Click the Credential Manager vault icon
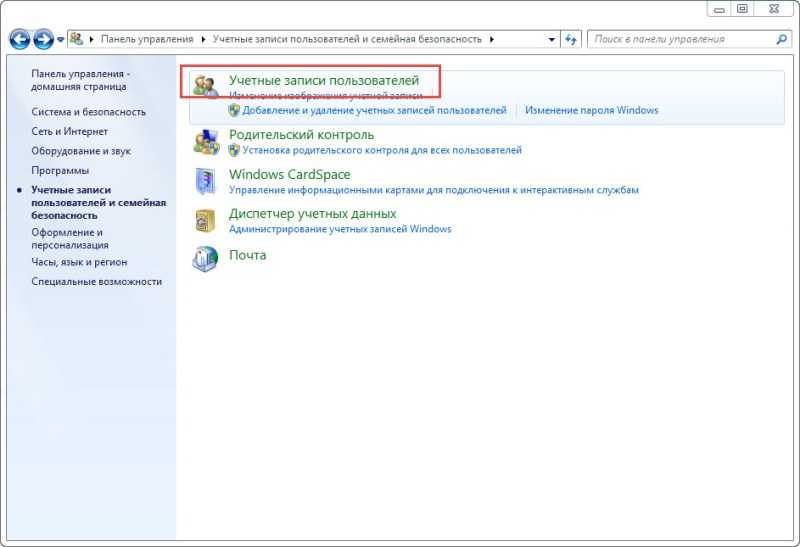Screen dimensions: 800x547 [205, 221]
